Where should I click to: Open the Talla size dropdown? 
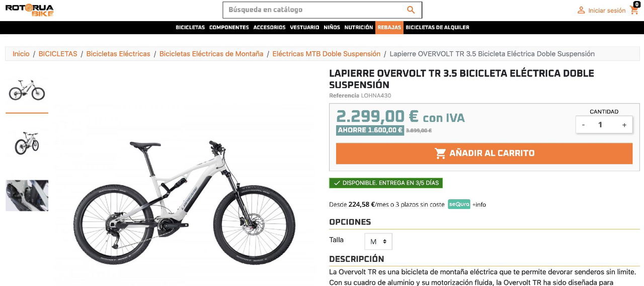pyautogui.click(x=378, y=241)
